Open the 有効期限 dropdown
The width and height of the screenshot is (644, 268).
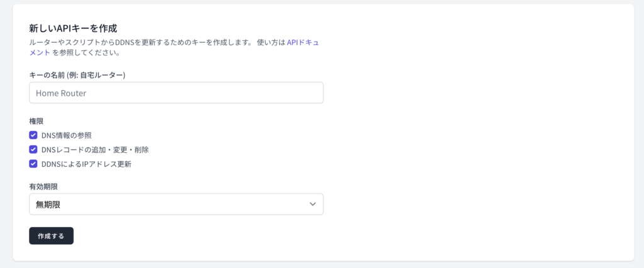pyautogui.click(x=176, y=204)
